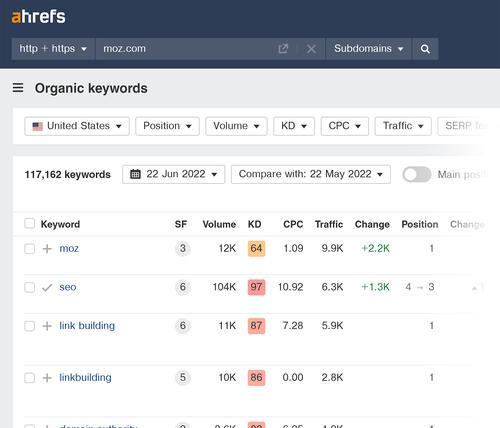Click the KD 97 red badge
Viewport: 500px width, 428px height.
256,287
